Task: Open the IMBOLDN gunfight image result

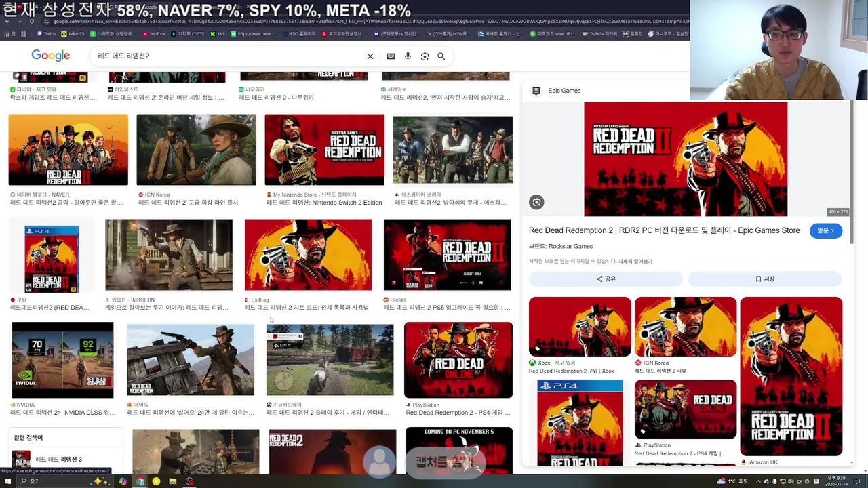Action: click(169, 255)
